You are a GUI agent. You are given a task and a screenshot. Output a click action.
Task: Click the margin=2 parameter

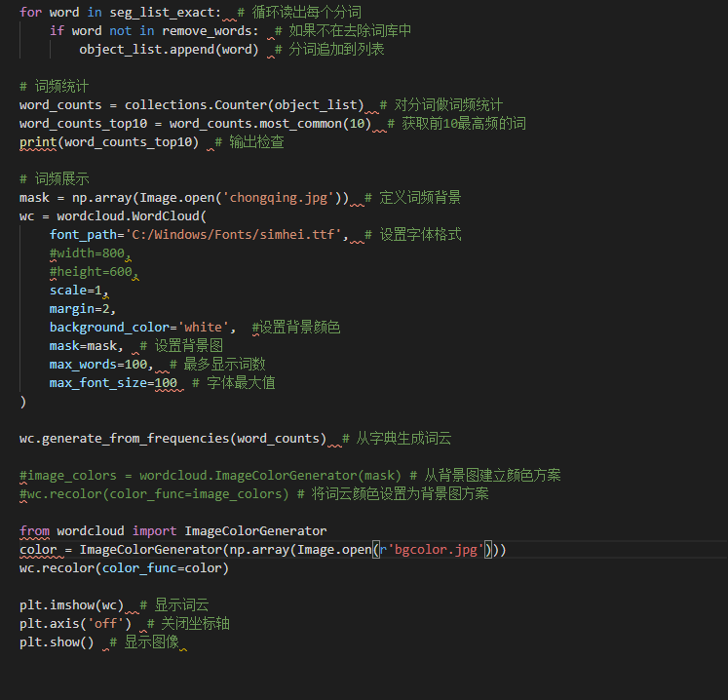coord(83,309)
